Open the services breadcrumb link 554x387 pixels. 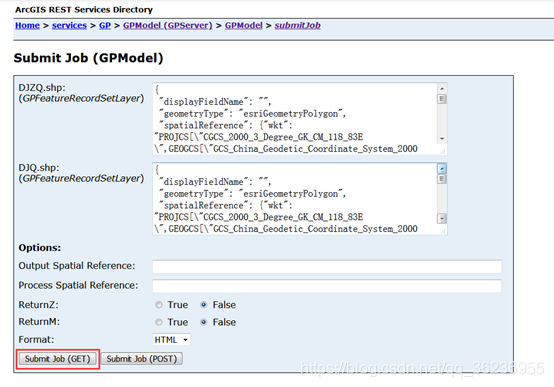point(69,25)
